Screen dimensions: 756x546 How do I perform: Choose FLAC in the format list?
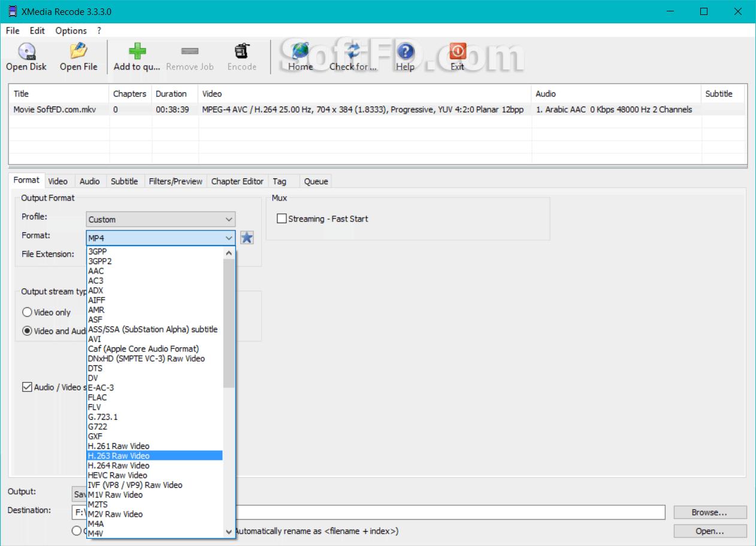[x=155, y=398]
